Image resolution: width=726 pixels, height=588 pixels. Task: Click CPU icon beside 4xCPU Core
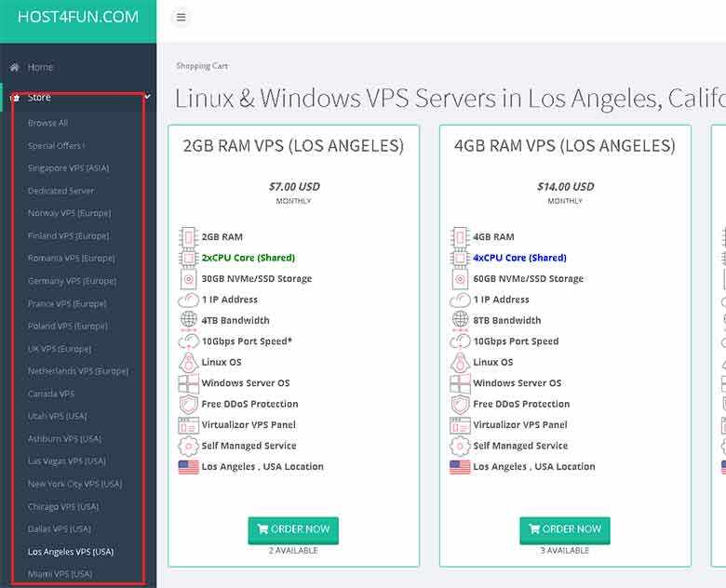(460, 258)
